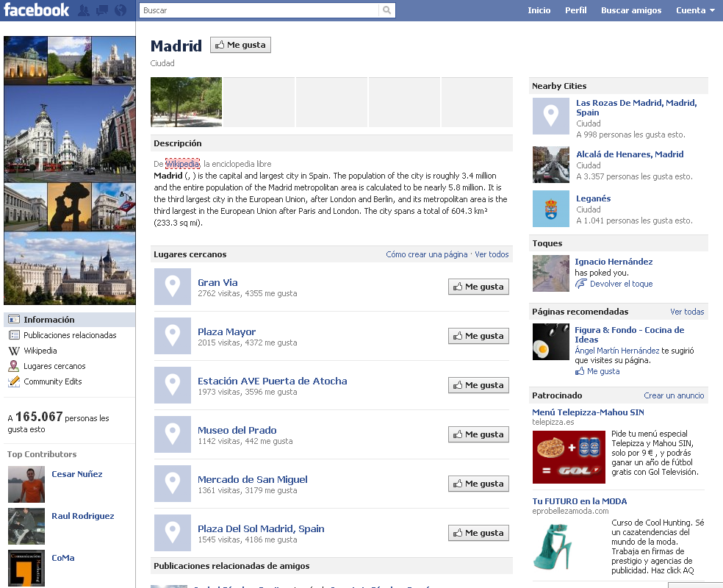Like Plaza Mayor place
Image resolution: width=723 pixels, height=588 pixels.
[478, 336]
